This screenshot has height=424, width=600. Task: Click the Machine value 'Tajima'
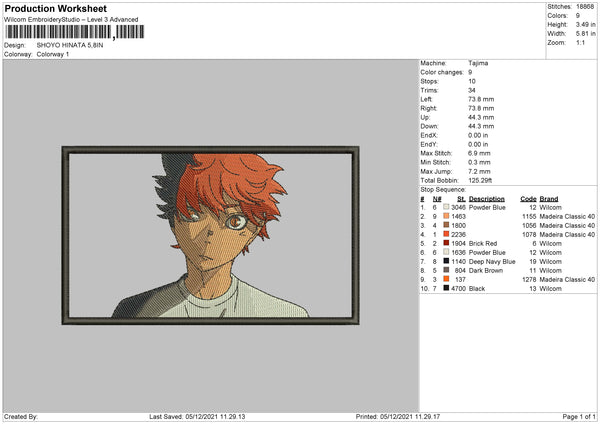(478, 63)
